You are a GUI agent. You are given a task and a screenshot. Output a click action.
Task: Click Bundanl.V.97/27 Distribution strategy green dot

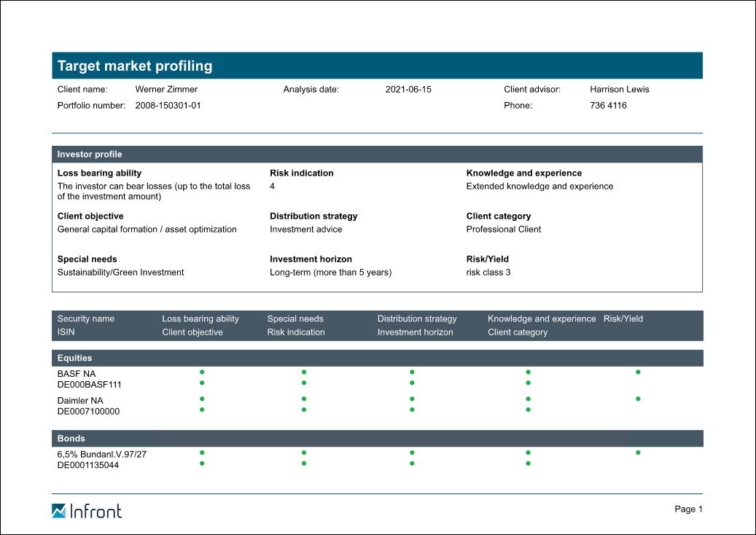coord(412,453)
